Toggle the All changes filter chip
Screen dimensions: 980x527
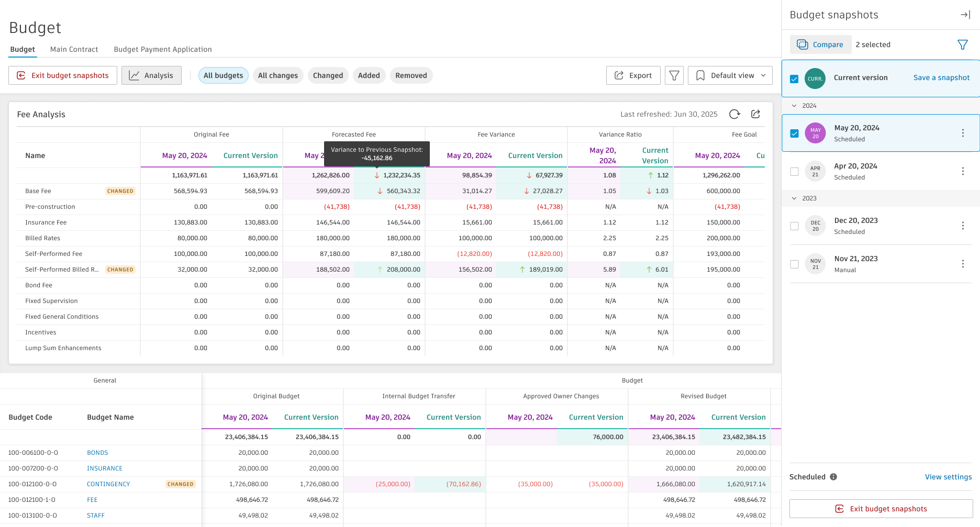tap(278, 75)
